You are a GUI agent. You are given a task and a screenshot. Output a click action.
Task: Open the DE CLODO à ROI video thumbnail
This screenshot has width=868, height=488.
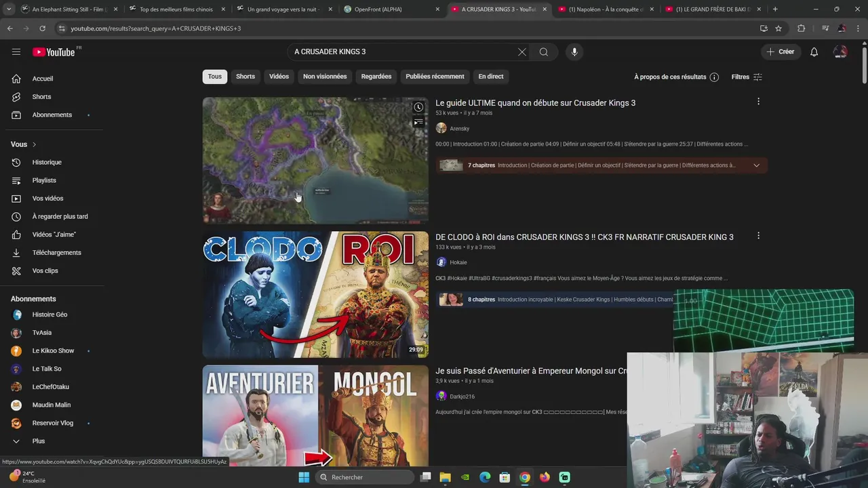[315, 295]
